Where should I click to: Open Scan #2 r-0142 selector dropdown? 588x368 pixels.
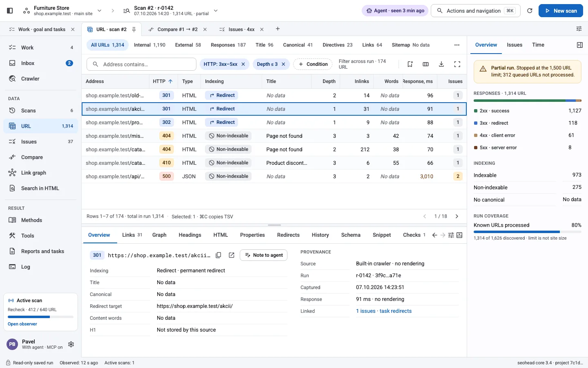[x=216, y=11]
